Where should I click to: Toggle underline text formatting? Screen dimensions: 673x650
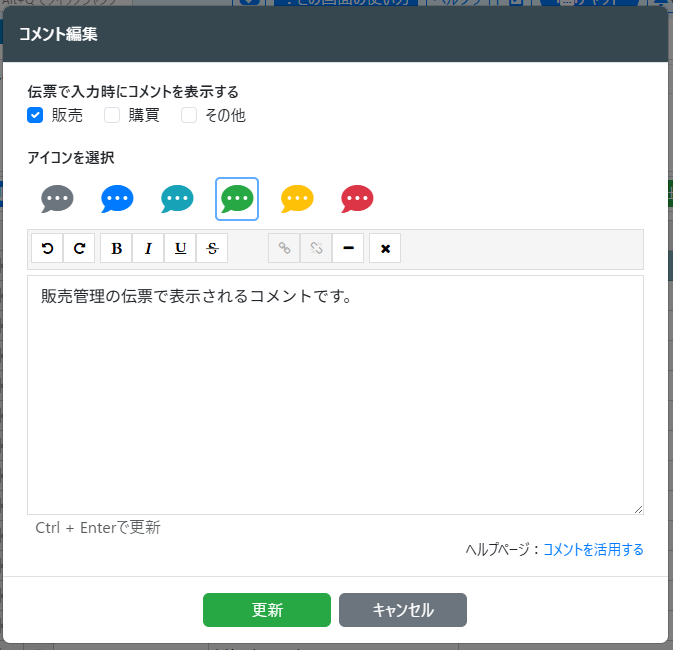180,248
